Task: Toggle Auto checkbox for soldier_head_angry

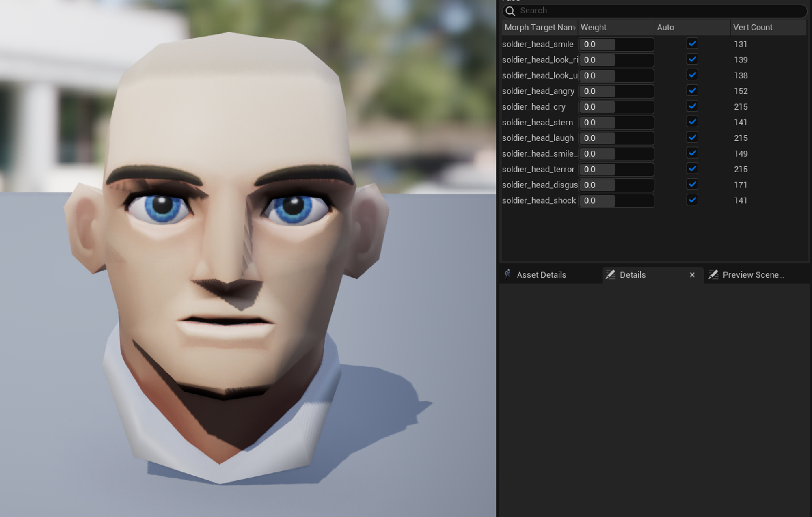Action: click(x=692, y=90)
